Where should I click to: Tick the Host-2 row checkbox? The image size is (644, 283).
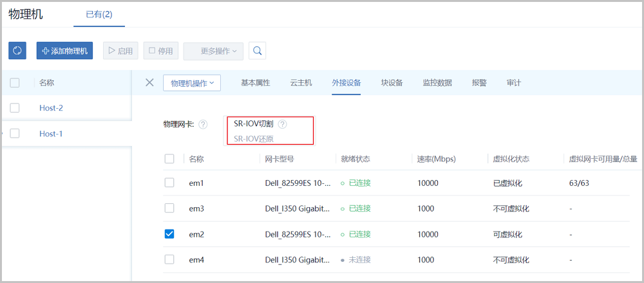coord(15,108)
